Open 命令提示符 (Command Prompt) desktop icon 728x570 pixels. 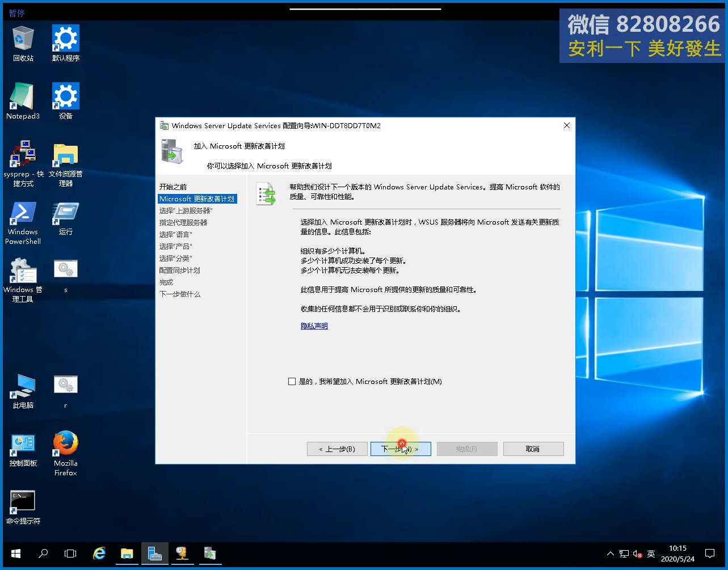[x=23, y=507]
